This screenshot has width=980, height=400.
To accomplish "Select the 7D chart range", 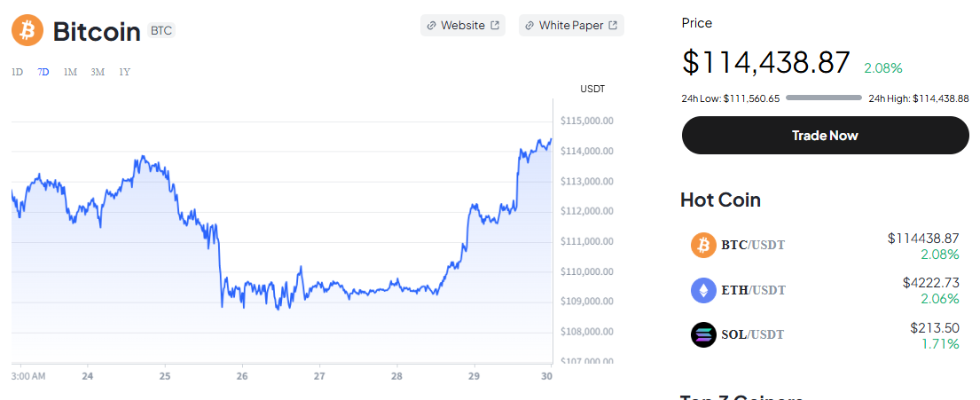I will pyautogui.click(x=43, y=72).
